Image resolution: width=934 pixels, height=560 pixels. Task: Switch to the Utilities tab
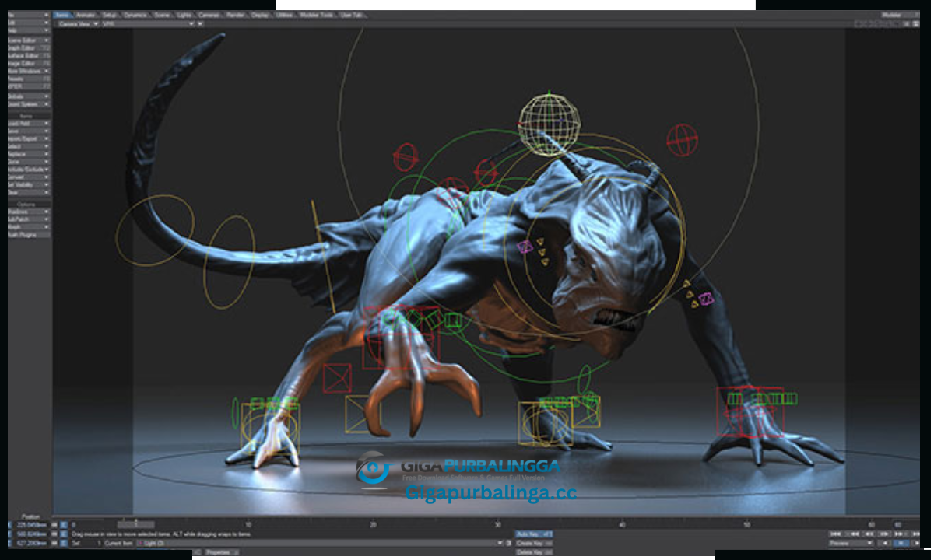[286, 15]
